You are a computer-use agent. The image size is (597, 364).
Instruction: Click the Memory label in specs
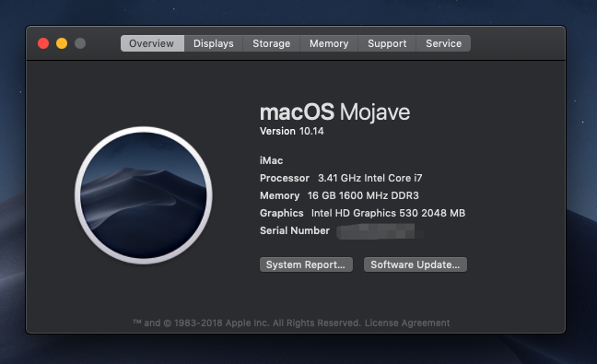tap(279, 195)
